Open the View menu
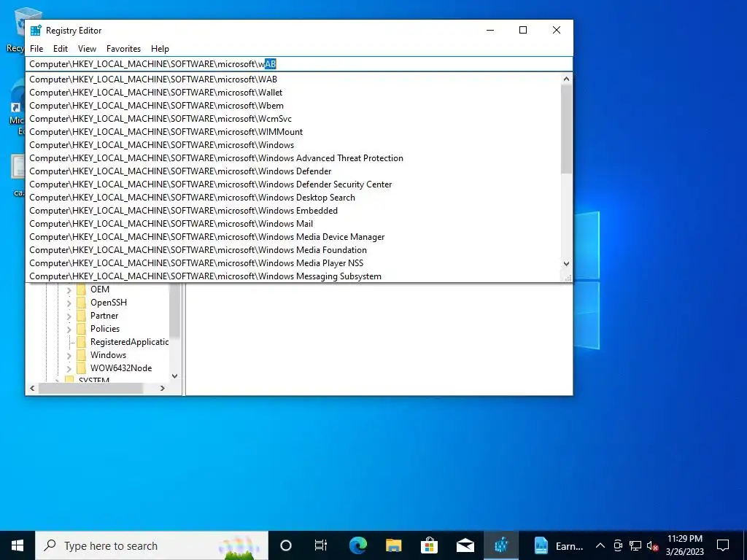Viewport: 747px width, 560px height. [87, 49]
